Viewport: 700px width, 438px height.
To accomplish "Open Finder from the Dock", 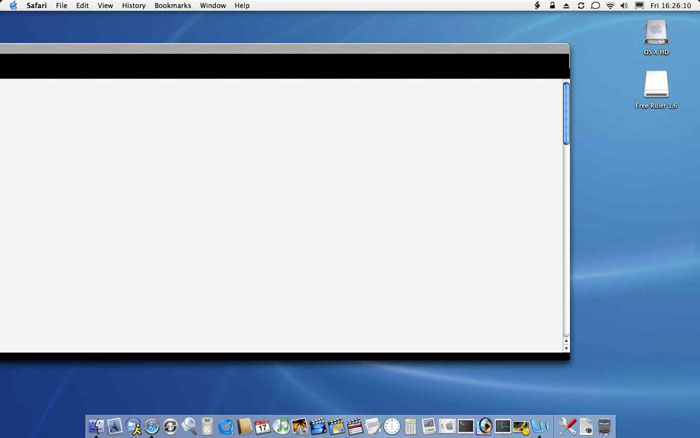I will [x=96, y=427].
